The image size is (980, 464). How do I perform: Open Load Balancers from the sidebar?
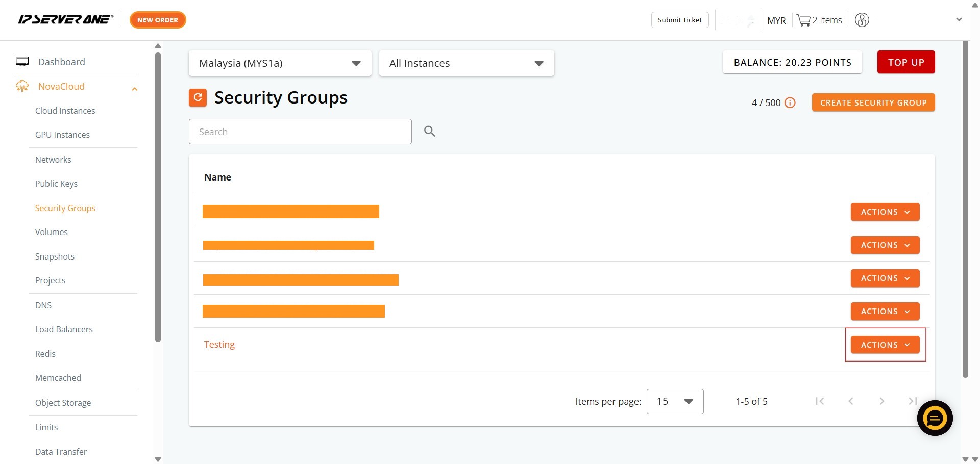(64, 329)
